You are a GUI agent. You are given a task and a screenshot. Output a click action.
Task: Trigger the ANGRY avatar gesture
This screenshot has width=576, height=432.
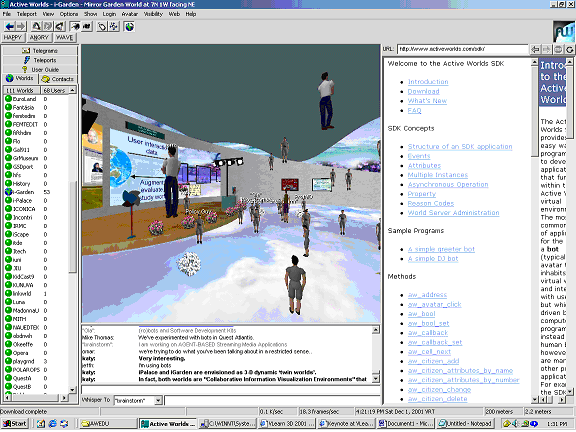point(39,37)
